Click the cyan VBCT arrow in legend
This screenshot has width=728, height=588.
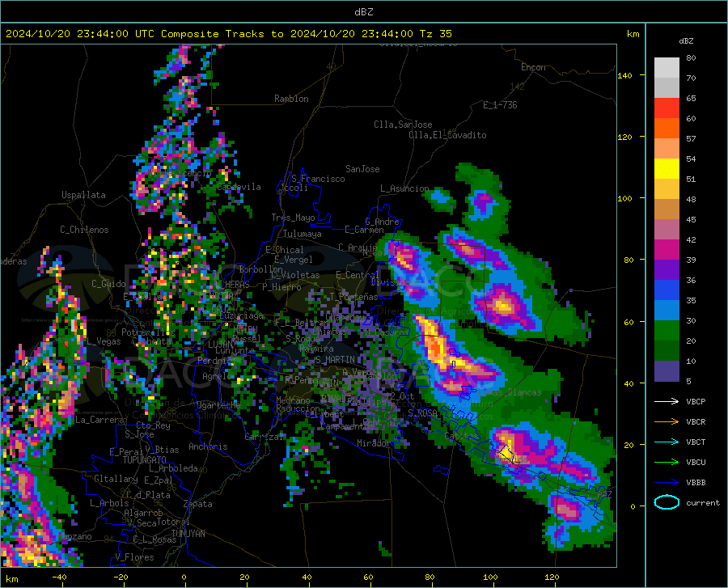tap(667, 442)
